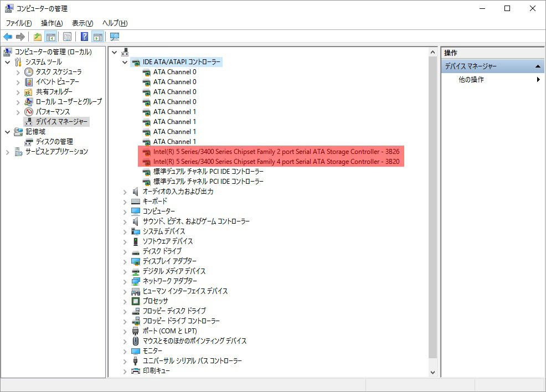The width and height of the screenshot is (546, 392).
Task: Open the Help toolbar icon
Action: [84, 37]
